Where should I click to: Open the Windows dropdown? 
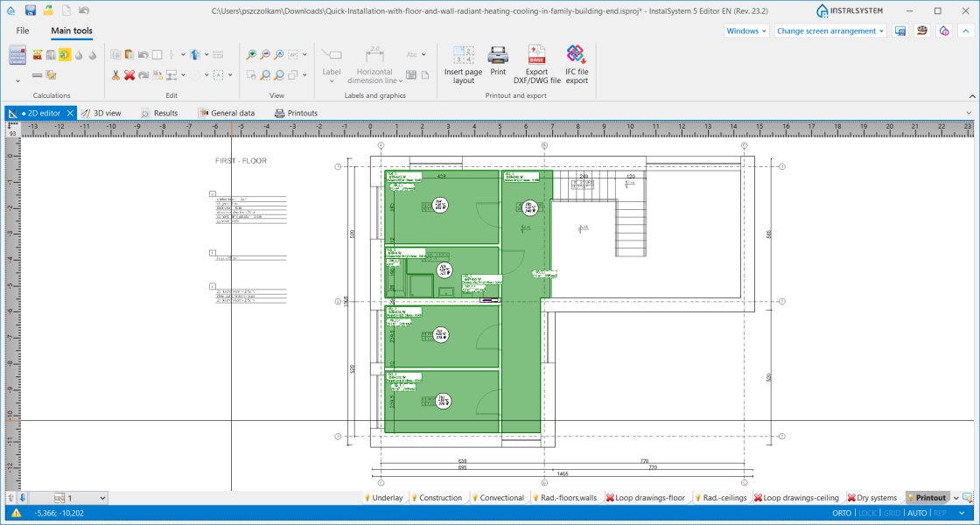click(746, 31)
